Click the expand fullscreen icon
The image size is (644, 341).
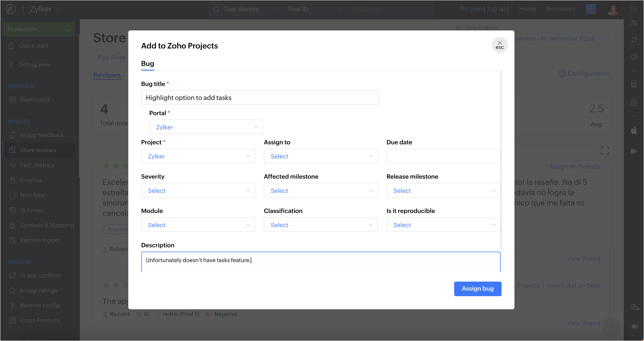(605, 151)
